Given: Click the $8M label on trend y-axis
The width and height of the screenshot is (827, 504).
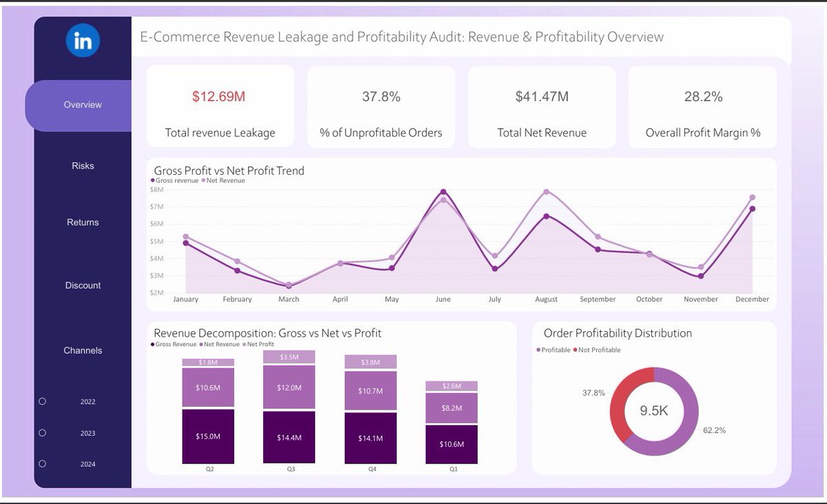Looking at the screenshot, I should 156,189.
